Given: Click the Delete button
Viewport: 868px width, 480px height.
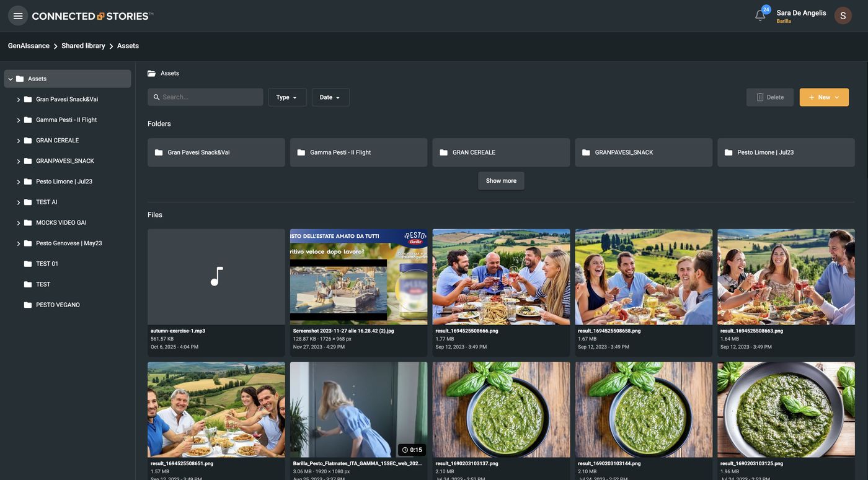Looking at the screenshot, I should click(x=770, y=97).
